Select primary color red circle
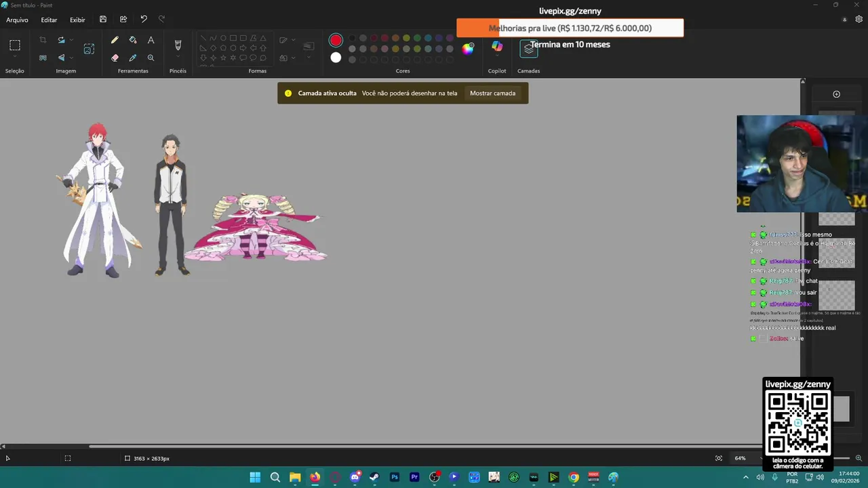This screenshot has height=488, width=868. pos(336,40)
